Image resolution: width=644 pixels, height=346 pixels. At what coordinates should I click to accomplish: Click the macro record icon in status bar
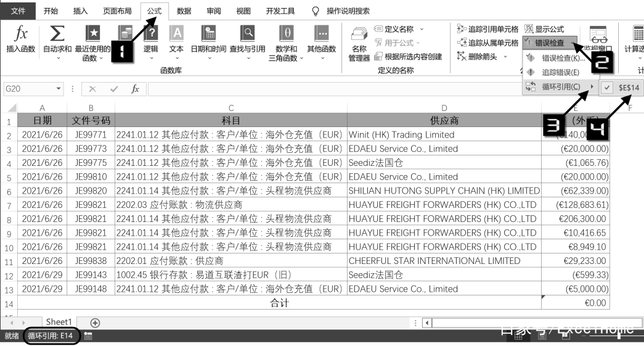88,336
